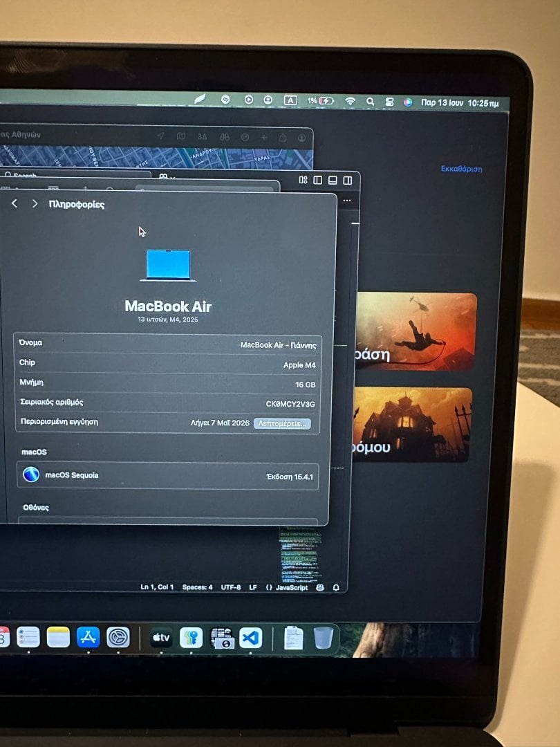Open the map mode picker in Maps
Image resolution: width=560 pixels, height=747 pixels.
click(x=181, y=136)
